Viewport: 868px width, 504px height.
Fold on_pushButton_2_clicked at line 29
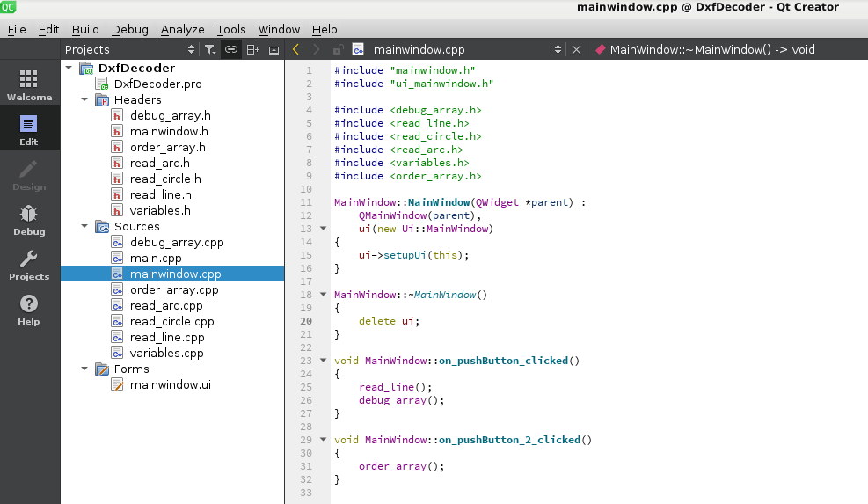click(324, 439)
